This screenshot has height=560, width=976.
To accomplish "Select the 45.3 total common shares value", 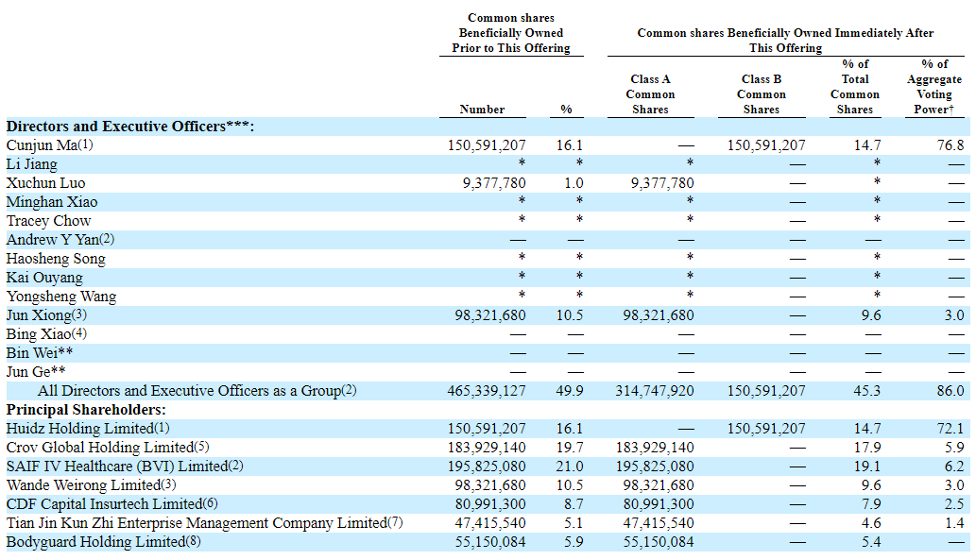I will (867, 391).
